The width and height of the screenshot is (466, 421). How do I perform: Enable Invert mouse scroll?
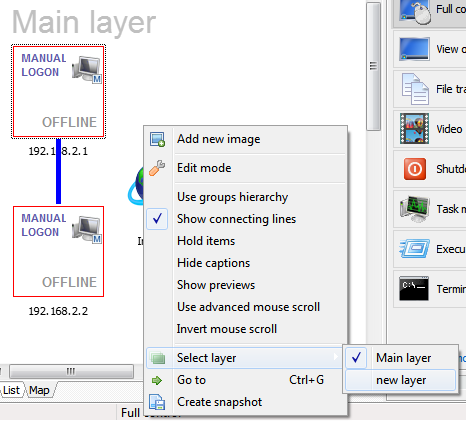pos(245,329)
